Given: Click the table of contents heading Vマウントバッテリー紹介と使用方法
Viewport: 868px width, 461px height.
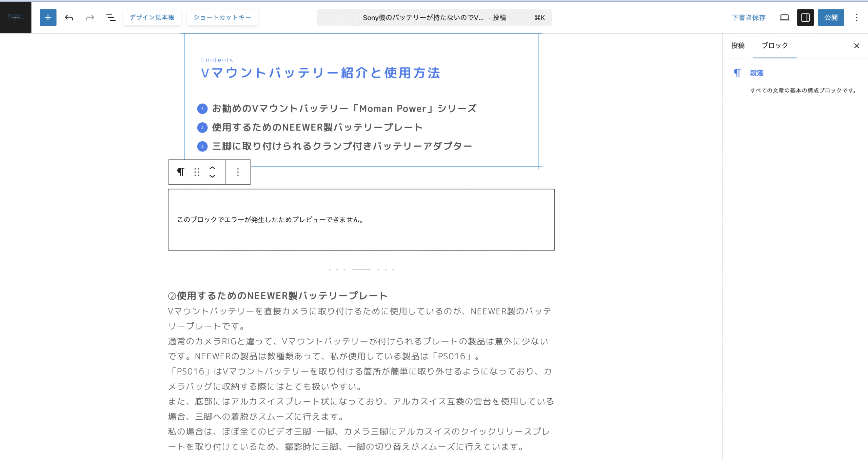Looking at the screenshot, I should (x=320, y=73).
